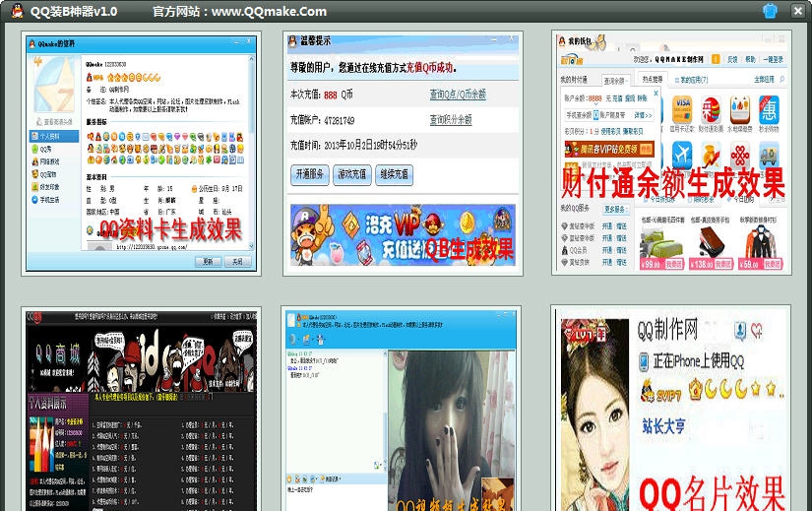Open the QB生成效果 recharge thumbnail
The image size is (812, 511).
403,154
